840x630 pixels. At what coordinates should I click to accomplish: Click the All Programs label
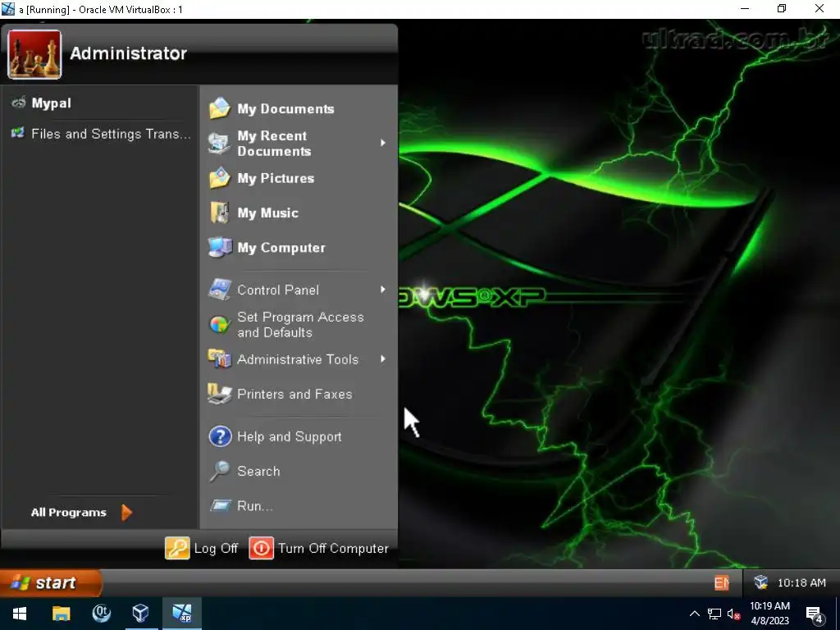coord(69,512)
